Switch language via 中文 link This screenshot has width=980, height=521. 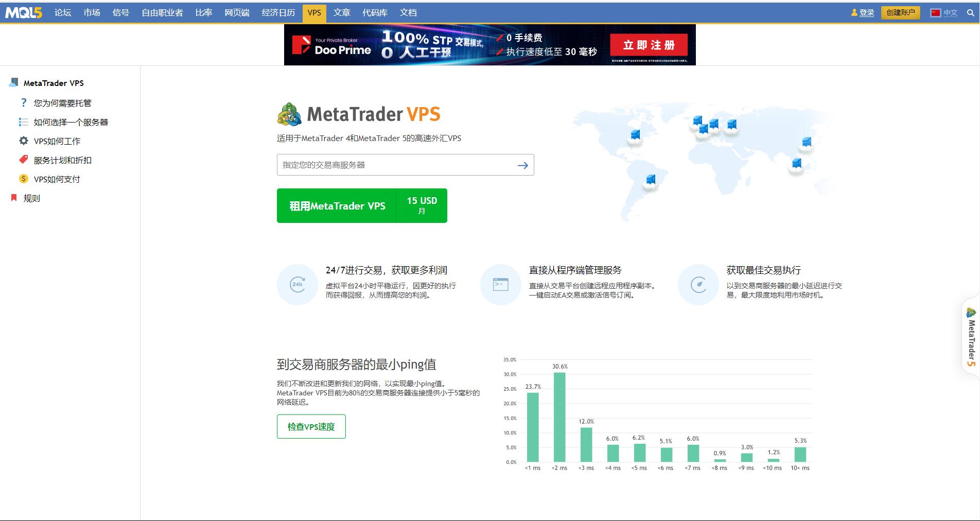pyautogui.click(x=950, y=13)
